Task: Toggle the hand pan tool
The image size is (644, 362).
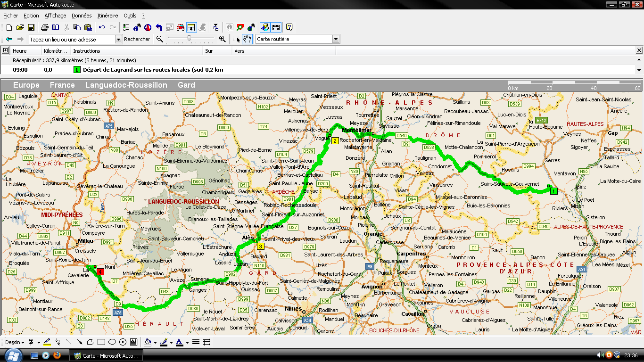Action: [x=247, y=39]
